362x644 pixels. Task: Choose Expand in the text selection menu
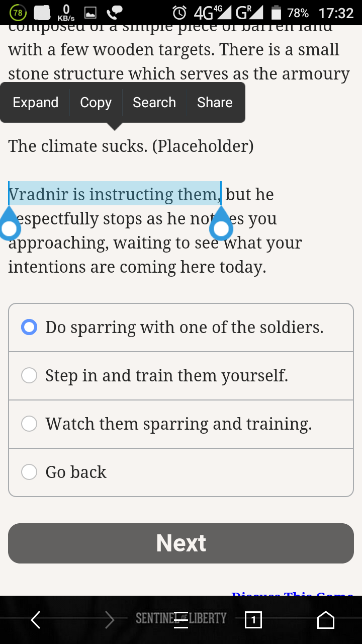pyautogui.click(x=36, y=103)
